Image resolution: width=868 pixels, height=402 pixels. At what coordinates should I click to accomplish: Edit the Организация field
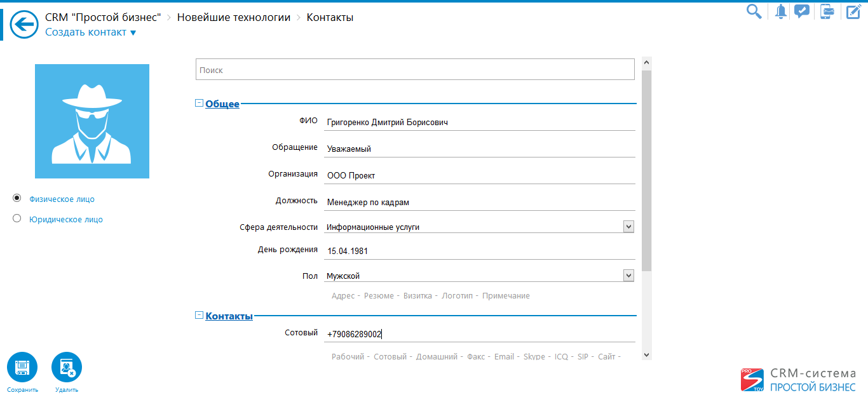coord(480,175)
